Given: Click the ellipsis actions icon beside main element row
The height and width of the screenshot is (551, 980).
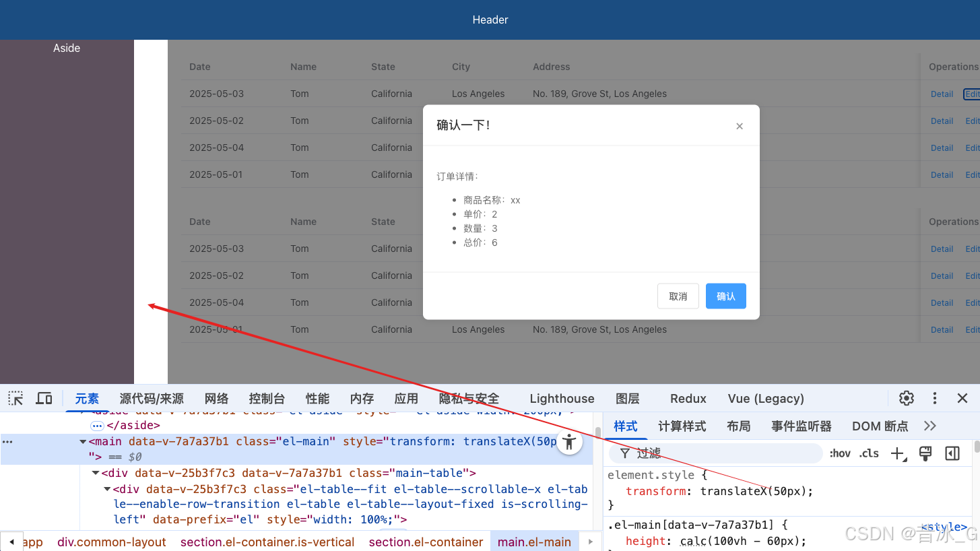Looking at the screenshot, I should 7,442.
